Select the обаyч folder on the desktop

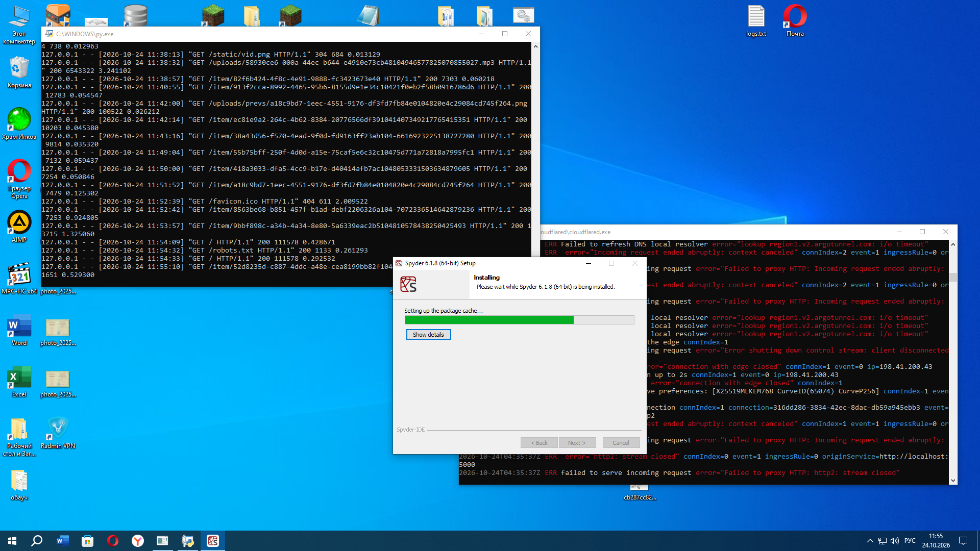19,485
